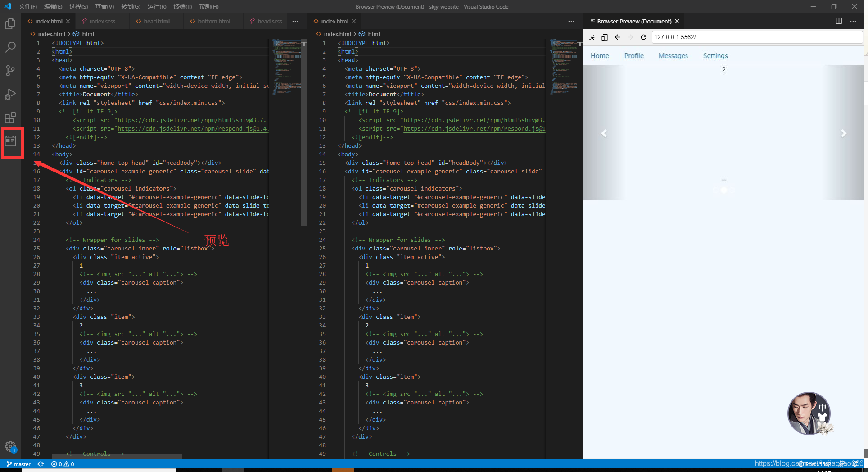
Task: Open the Browser Preview sidebar icon
Action: tap(10, 141)
